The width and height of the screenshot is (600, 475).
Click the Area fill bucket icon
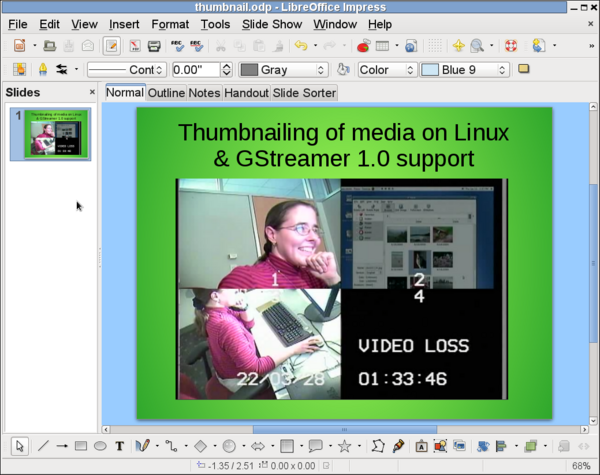[343, 70]
